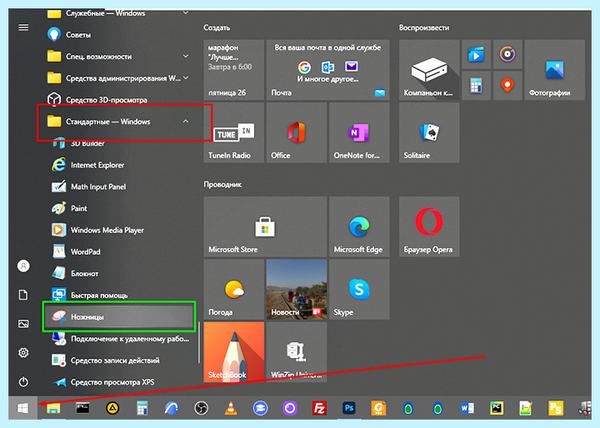The height and width of the screenshot is (428, 600).
Task: Open the Windows Start button
Action: click(x=23, y=408)
